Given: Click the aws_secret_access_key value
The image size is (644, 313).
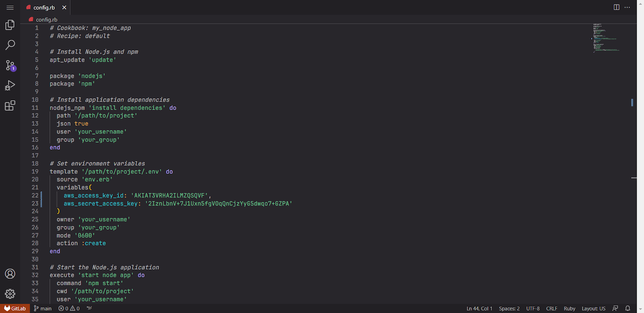Looking at the screenshot, I should point(219,203).
